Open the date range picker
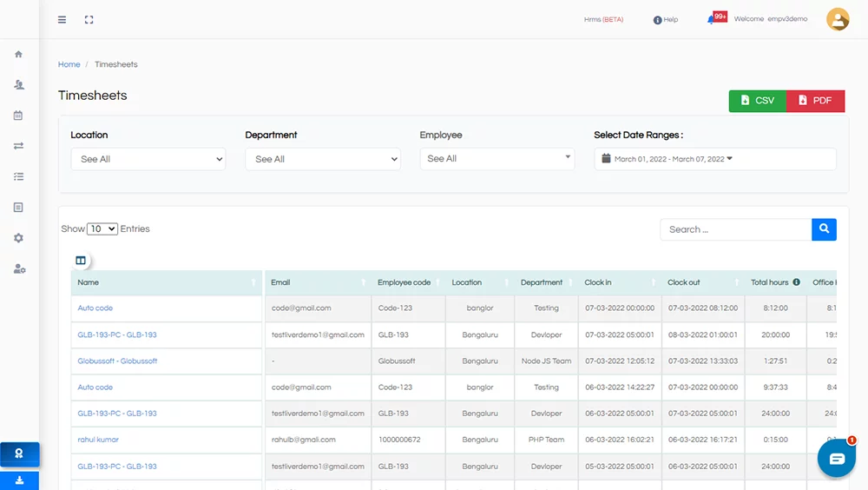 (x=714, y=159)
